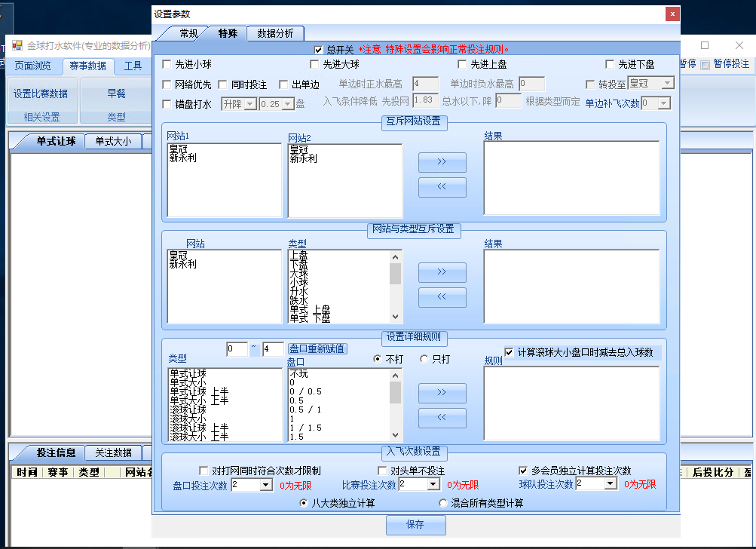Click >> in 设置详细规则 section
Image resolution: width=756 pixels, height=549 pixels.
[442, 393]
